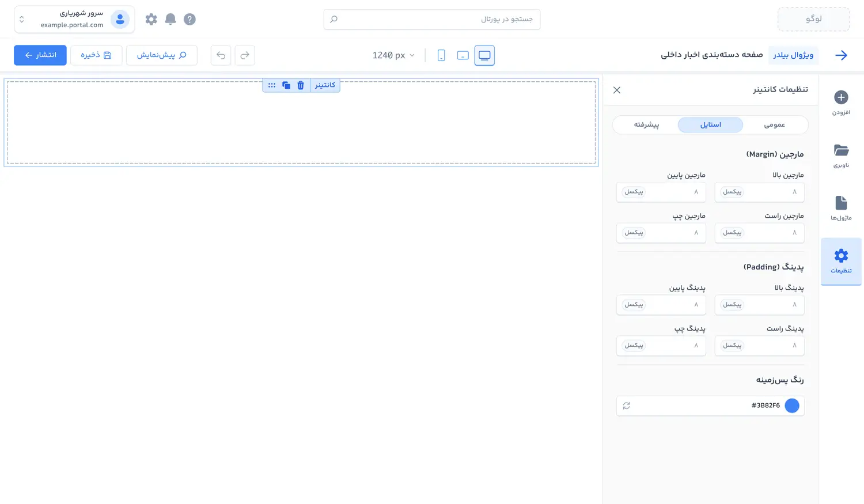Image resolution: width=864 pixels, height=504 pixels.
Task: Open the notifications bell
Action: click(170, 19)
